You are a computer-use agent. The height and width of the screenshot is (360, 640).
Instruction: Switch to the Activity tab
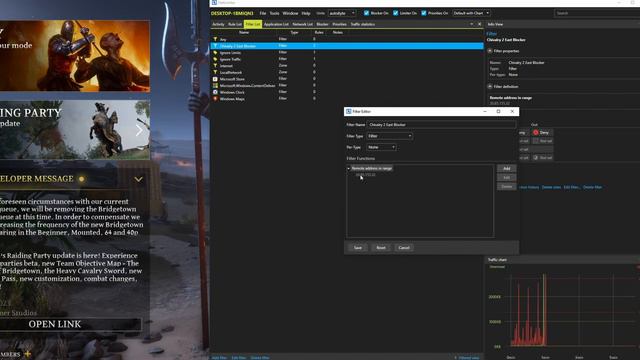[218, 24]
